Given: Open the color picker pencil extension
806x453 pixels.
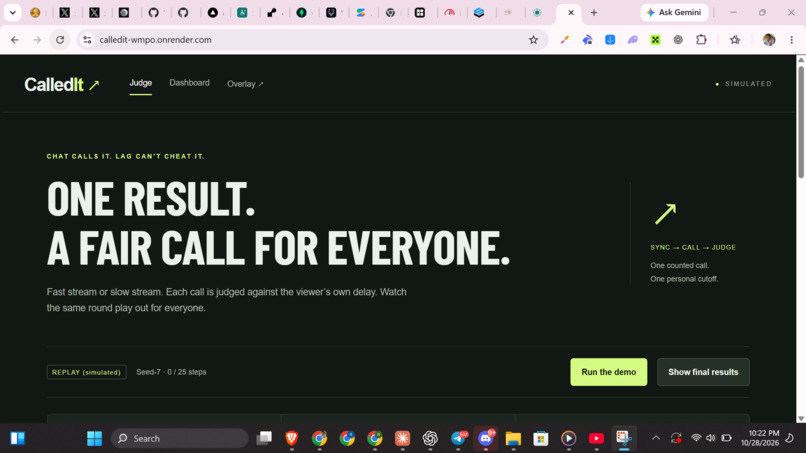Looking at the screenshot, I should [565, 40].
